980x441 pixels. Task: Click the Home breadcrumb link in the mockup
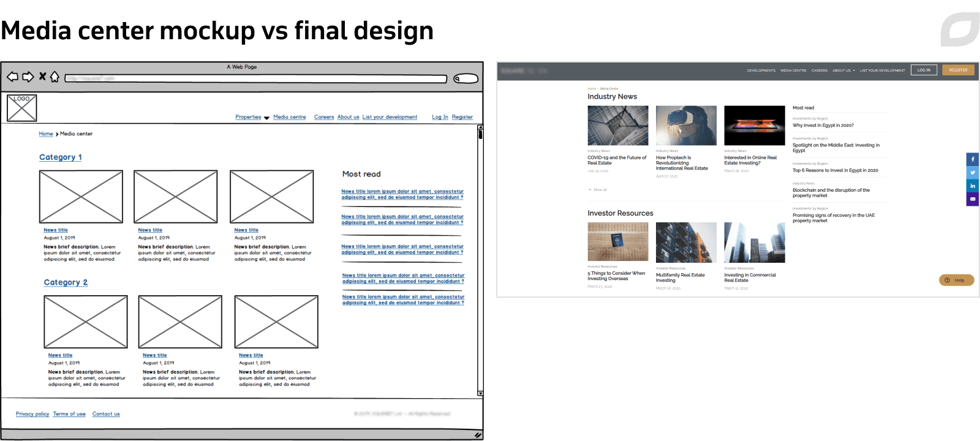pos(46,134)
